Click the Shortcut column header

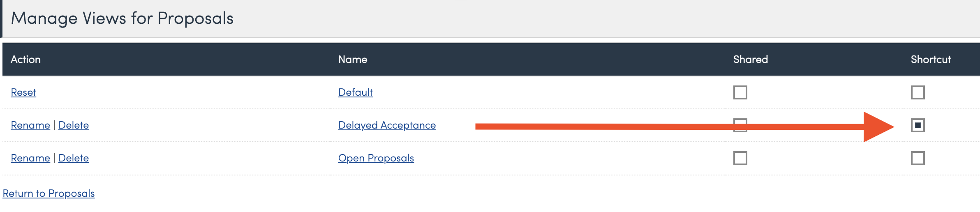click(931, 60)
